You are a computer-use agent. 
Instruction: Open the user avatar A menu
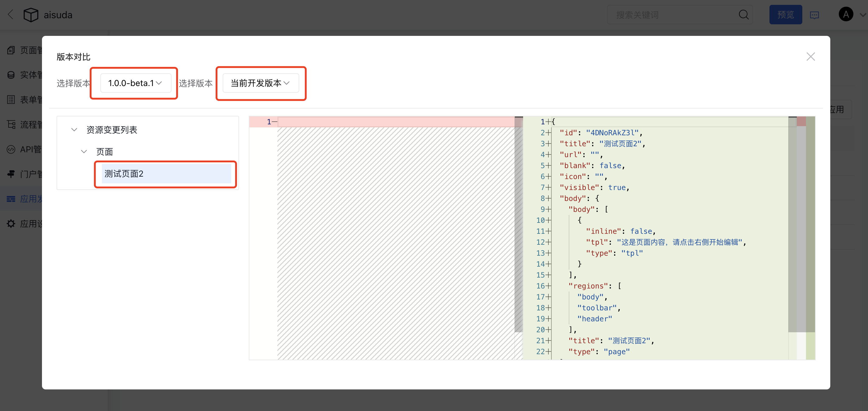click(x=846, y=15)
